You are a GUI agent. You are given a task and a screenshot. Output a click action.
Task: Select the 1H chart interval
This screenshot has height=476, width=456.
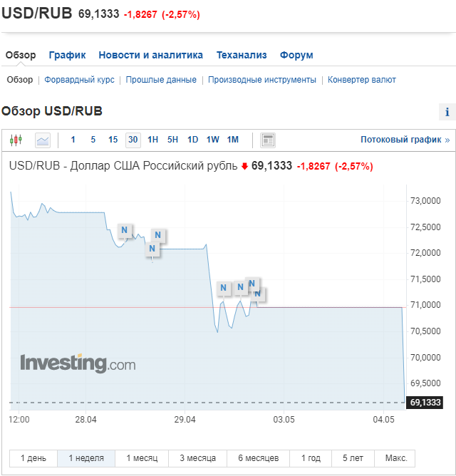click(152, 140)
